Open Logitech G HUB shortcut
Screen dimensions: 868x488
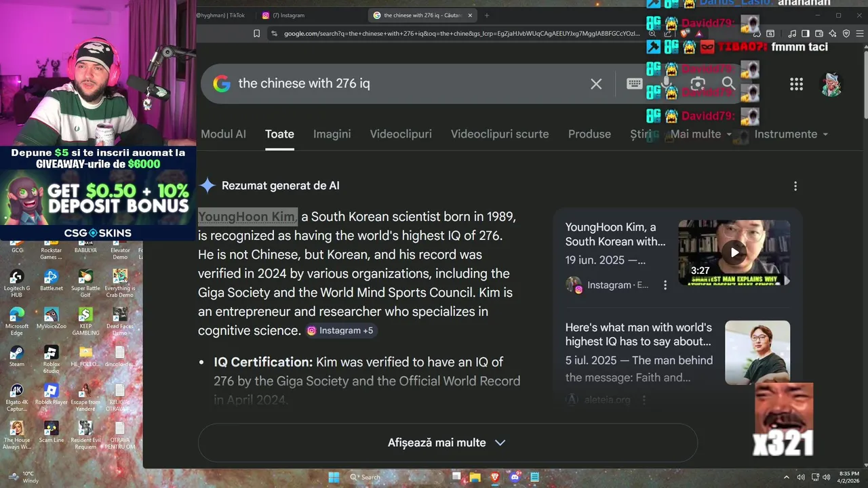coord(16,283)
